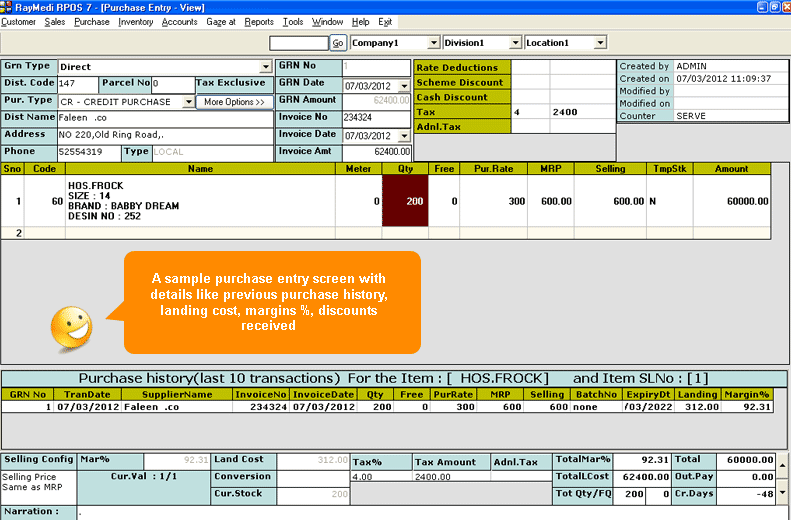Click the search box beside Go
Screen dimensions: 791x520
299,43
